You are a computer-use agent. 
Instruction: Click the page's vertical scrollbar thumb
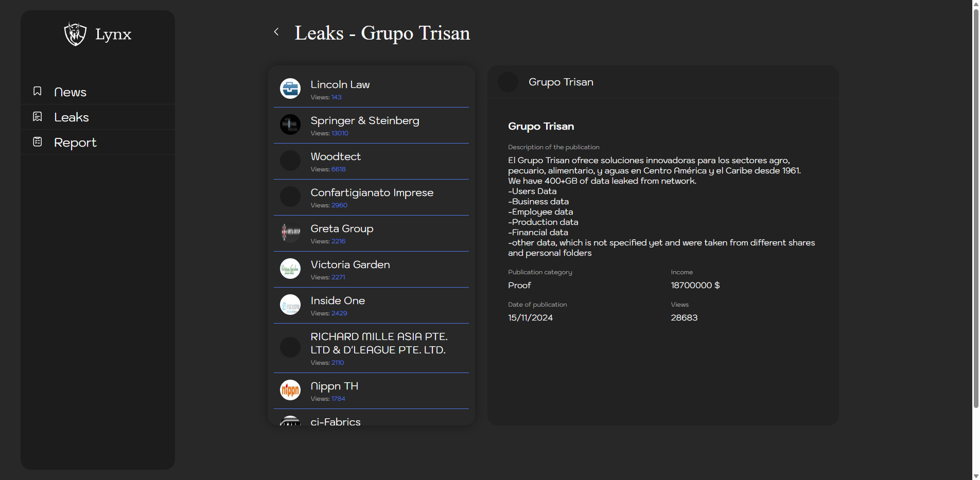[975, 206]
